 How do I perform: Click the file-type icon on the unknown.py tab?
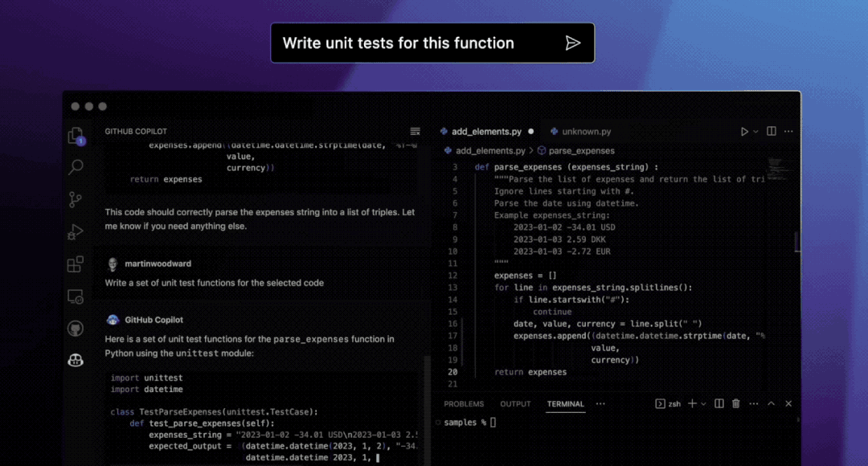(x=554, y=132)
